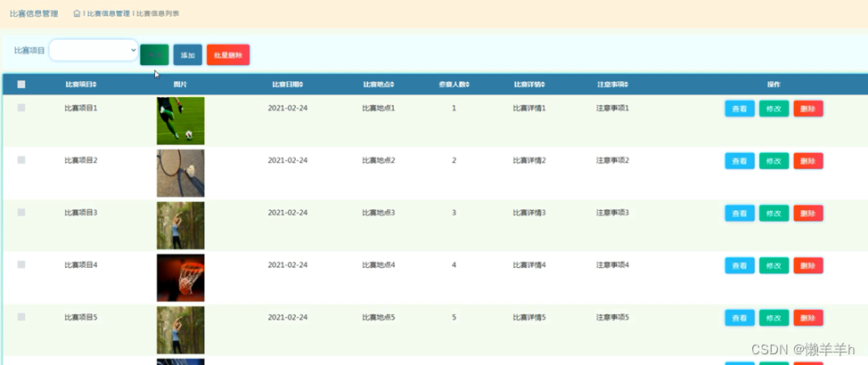Image resolution: width=868 pixels, height=365 pixels.
Task: Open the 比赛项目 filter dropdown
Action: coord(94,50)
